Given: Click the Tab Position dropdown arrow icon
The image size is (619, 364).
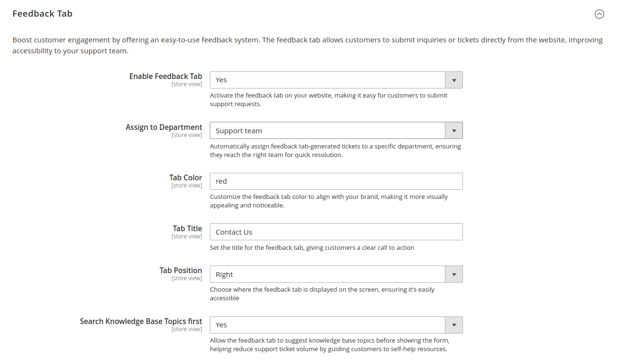Looking at the screenshot, I should (454, 274).
